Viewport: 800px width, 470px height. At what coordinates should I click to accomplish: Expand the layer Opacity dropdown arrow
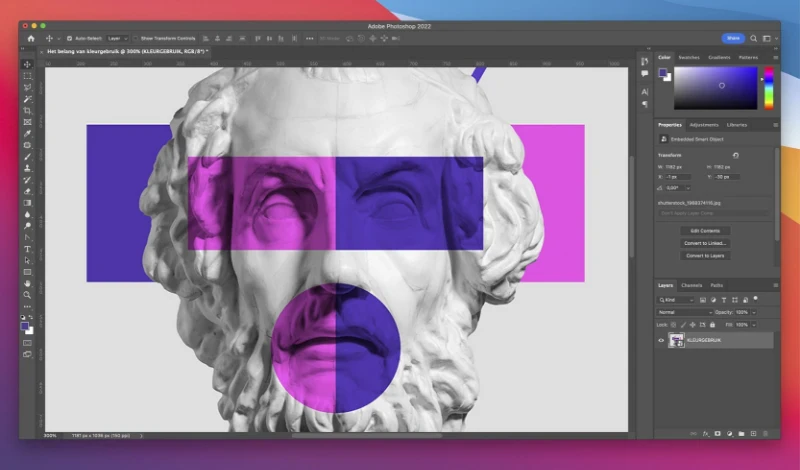click(x=754, y=312)
